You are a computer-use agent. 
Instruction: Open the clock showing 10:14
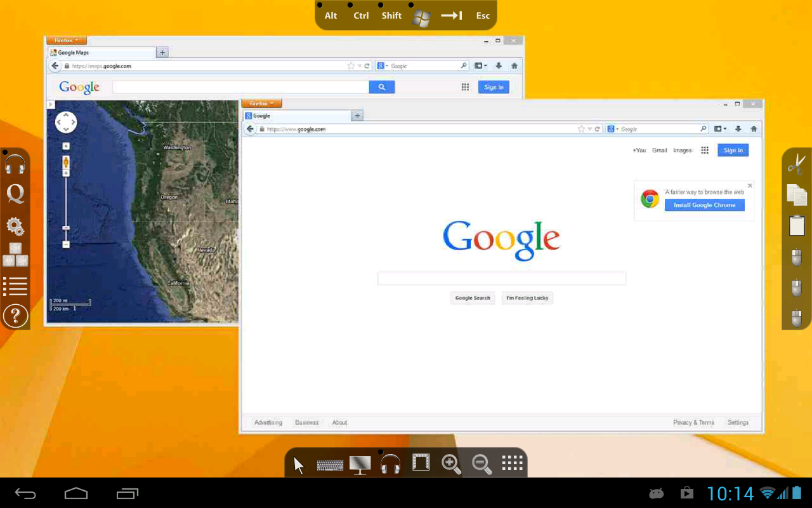(730, 493)
